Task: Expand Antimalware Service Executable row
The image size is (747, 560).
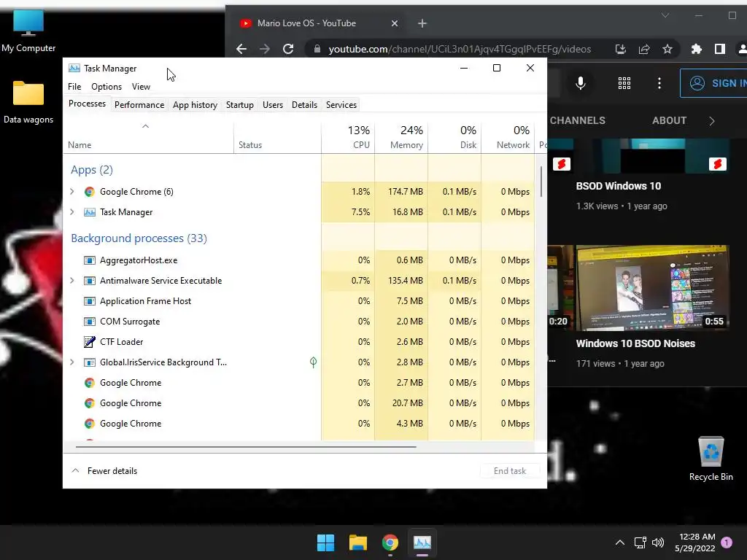Action: (x=72, y=281)
